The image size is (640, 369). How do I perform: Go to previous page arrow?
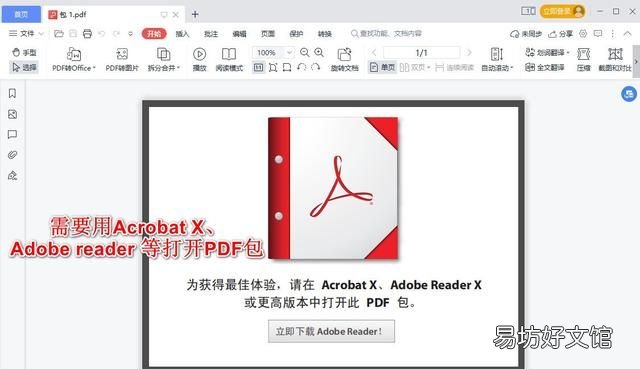tap(373, 52)
